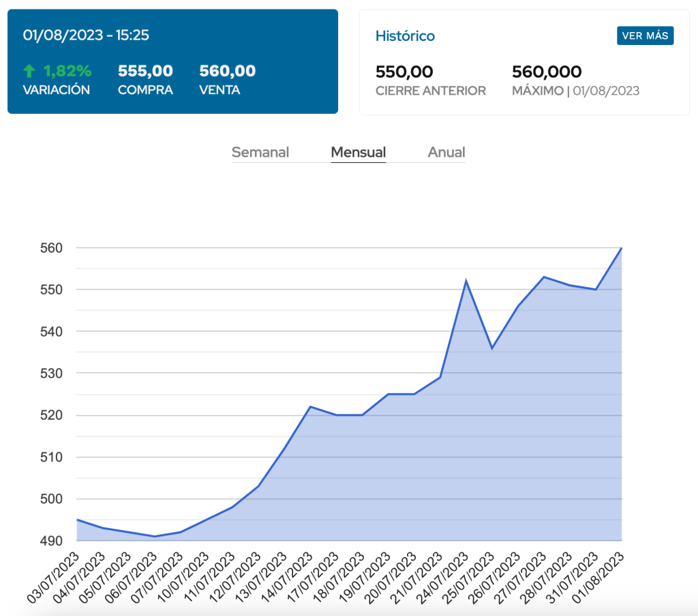Click the 560,000 máximo value
The width and height of the screenshot is (698, 616).
pos(546,72)
